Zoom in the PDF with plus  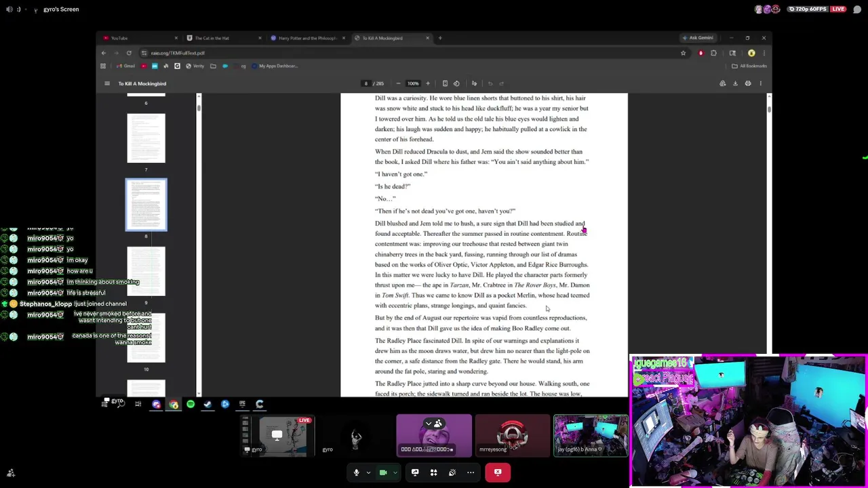pos(427,83)
